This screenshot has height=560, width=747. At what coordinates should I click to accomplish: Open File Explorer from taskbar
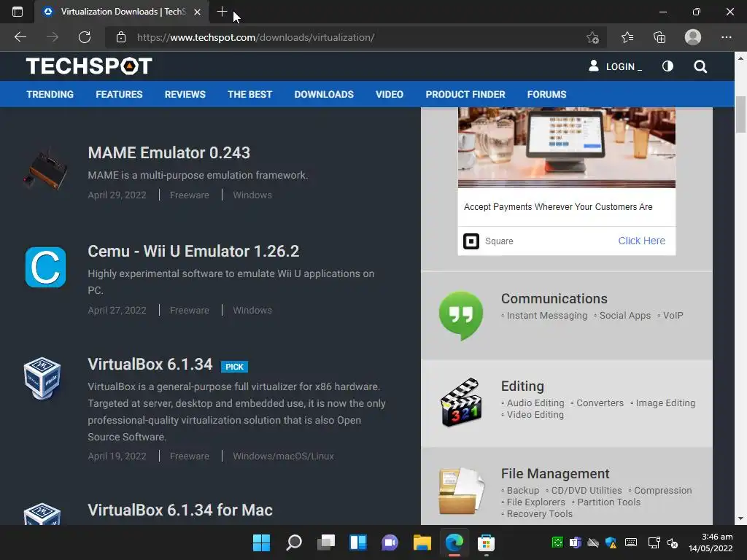[422, 542]
